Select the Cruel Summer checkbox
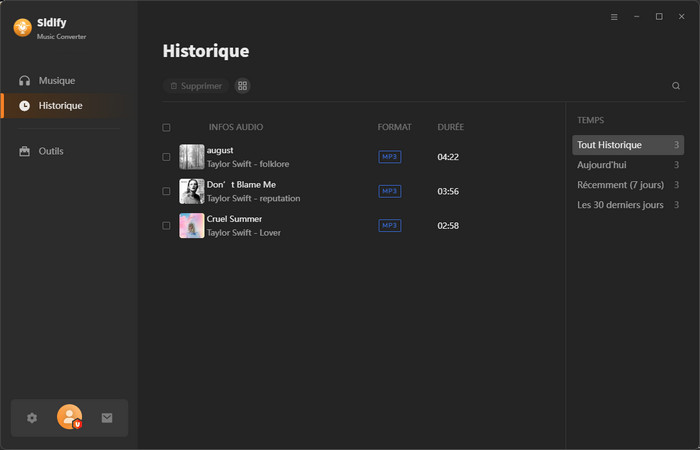Viewport: 700px width, 450px height. 166,226
